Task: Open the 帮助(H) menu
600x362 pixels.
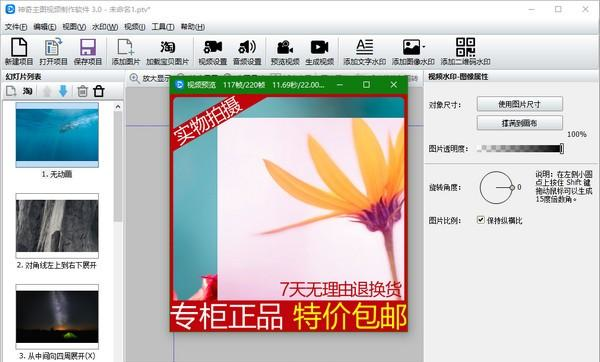Action: [192, 27]
